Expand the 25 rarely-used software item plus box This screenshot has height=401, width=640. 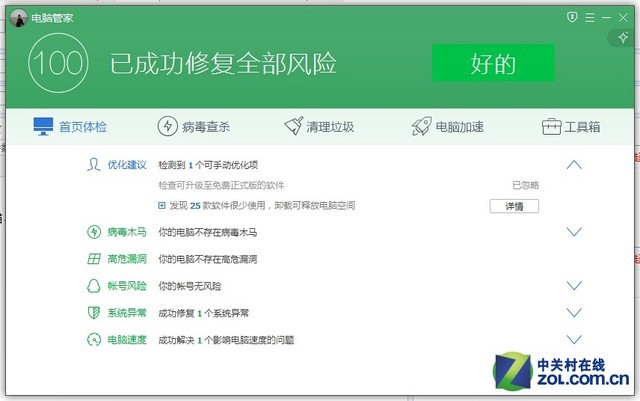[x=162, y=206]
